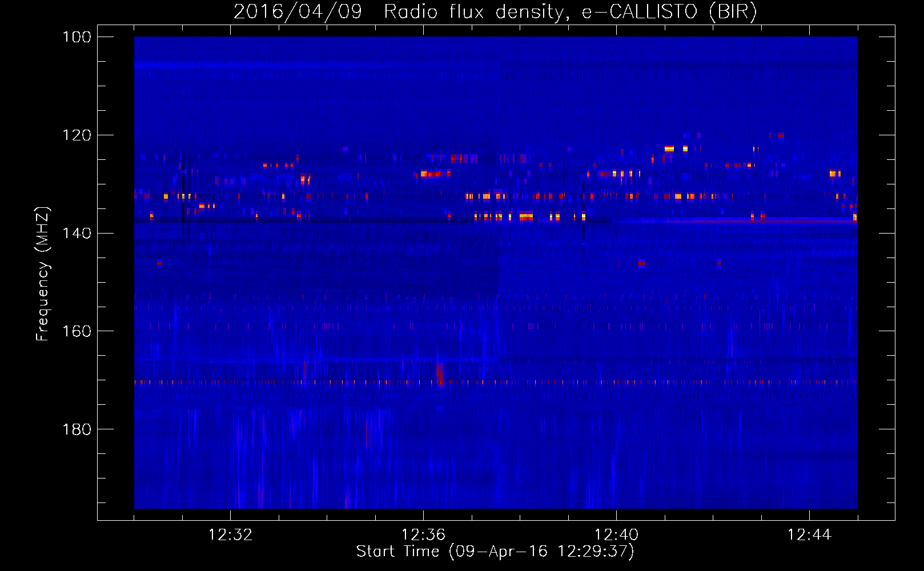The width and height of the screenshot is (924, 571).
Task: Click the 160 frequency tick label
Action: click(x=77, y=331)
